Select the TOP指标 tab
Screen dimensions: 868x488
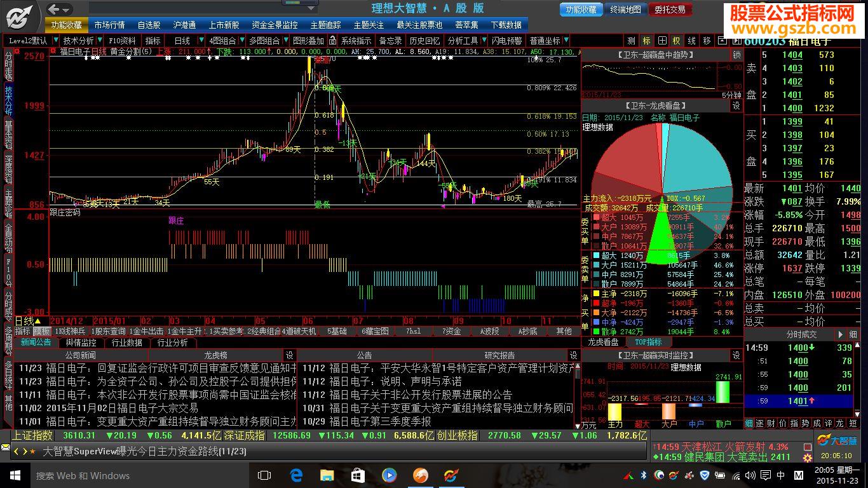[x=648, y=342]
